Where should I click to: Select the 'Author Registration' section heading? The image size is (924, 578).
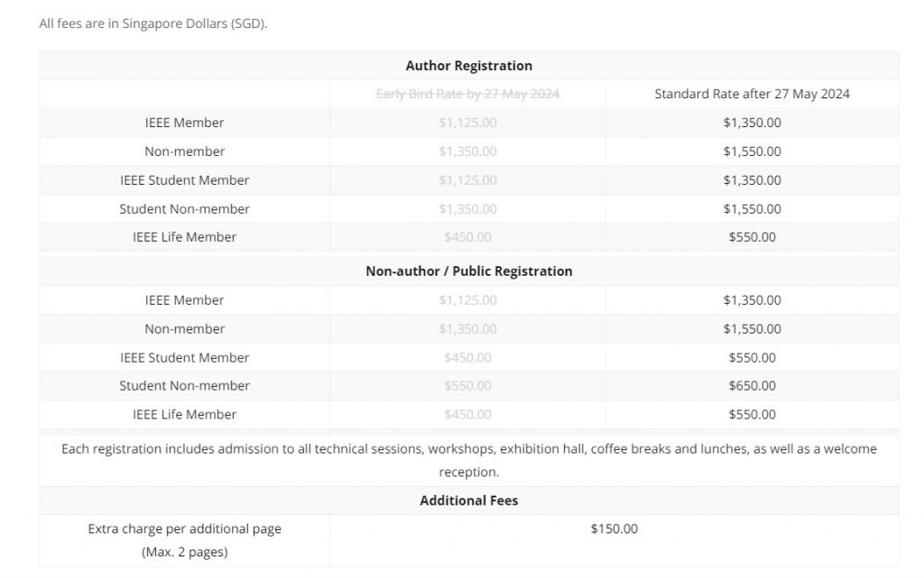point(468,65)
